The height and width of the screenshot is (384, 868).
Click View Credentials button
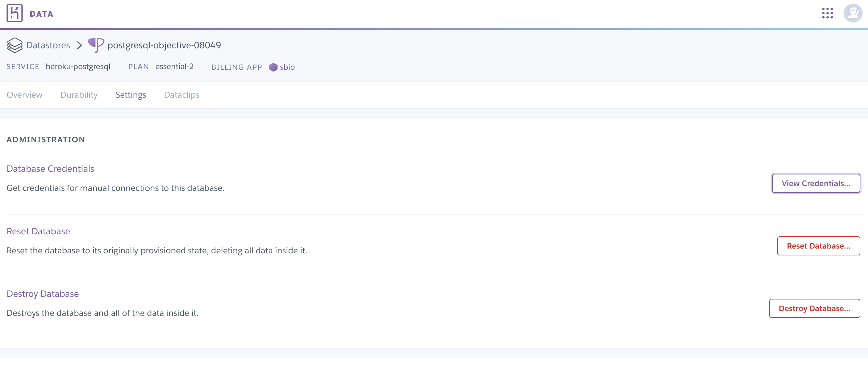click(816, 183)
